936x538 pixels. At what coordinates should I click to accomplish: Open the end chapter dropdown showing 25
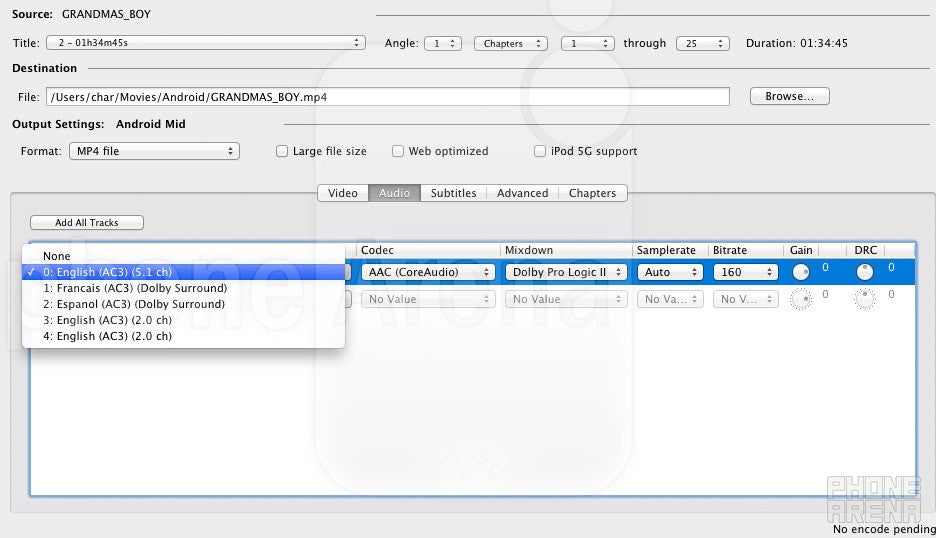point(703,44)
